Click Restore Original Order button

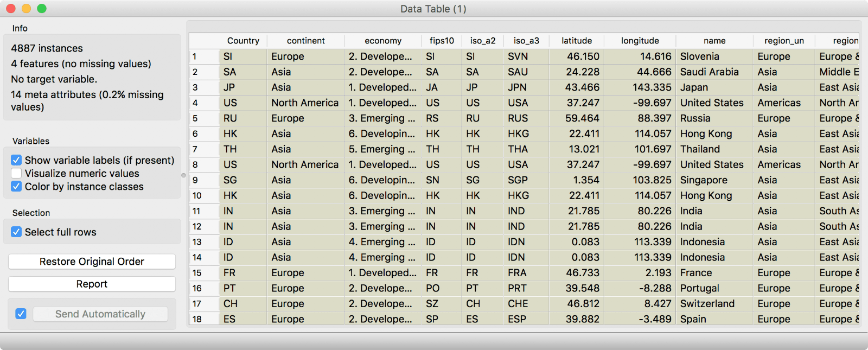click(x=92, y=262)
